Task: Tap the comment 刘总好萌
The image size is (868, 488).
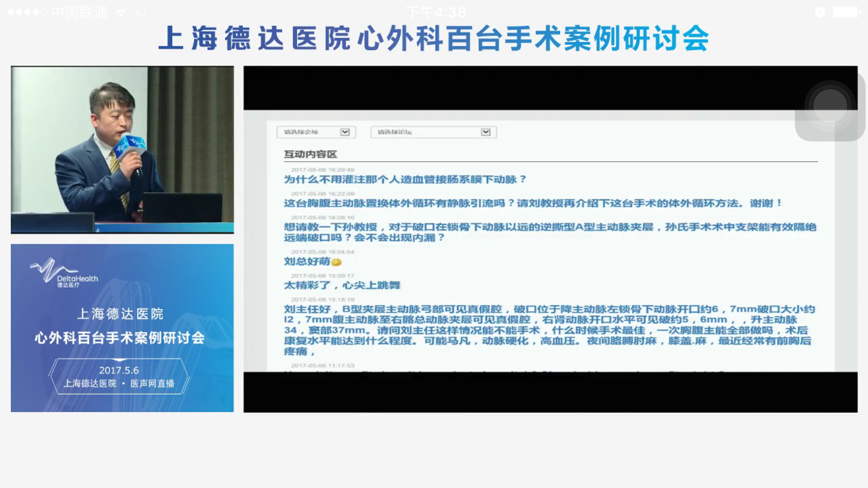Action: (x=307, y=261)
